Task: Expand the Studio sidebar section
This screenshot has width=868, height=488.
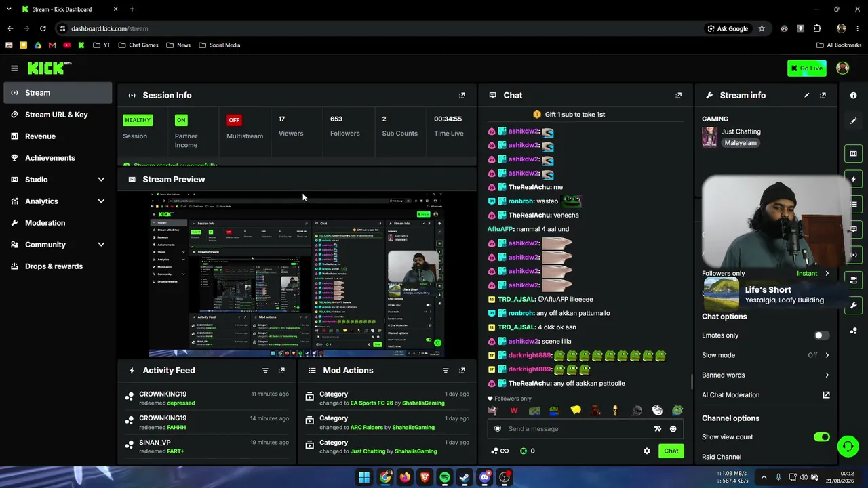Action: pos(58,180)
